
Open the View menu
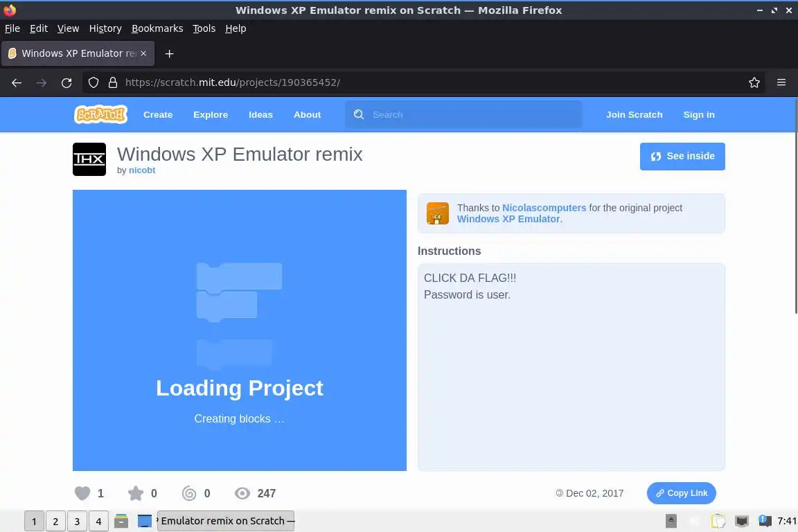tap(68, 28)
